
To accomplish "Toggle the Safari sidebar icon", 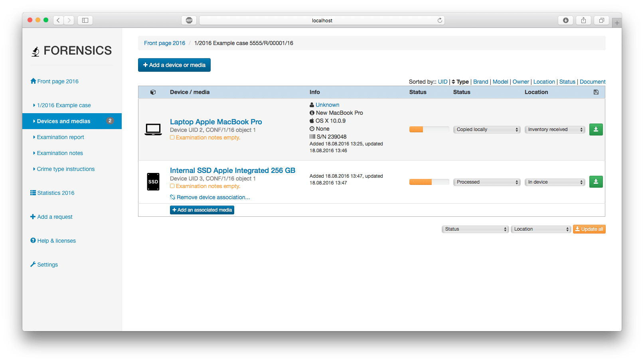I will 85,20.
